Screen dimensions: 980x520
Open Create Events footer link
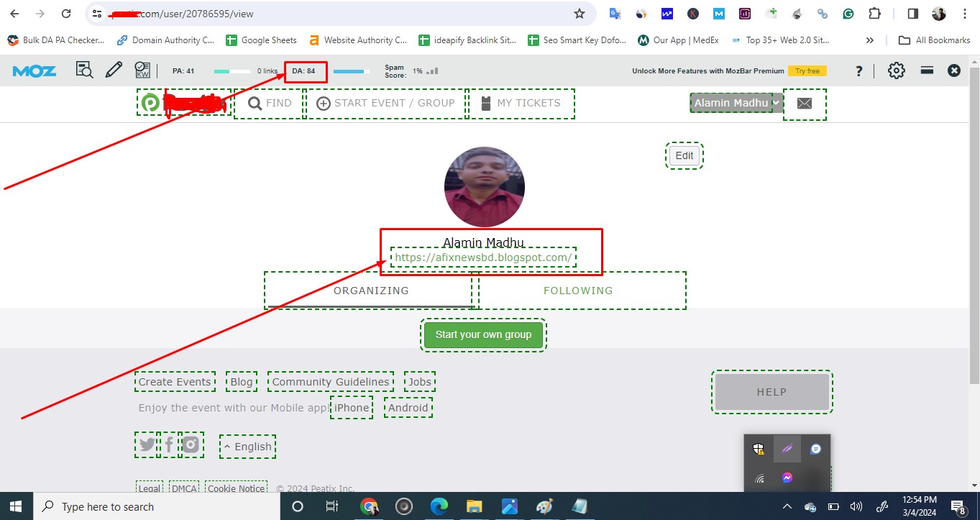[x=175, y=382]
